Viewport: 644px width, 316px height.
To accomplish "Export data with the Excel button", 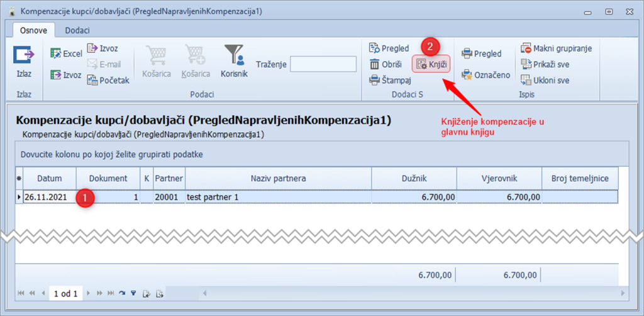I will [x=66, y=54].
